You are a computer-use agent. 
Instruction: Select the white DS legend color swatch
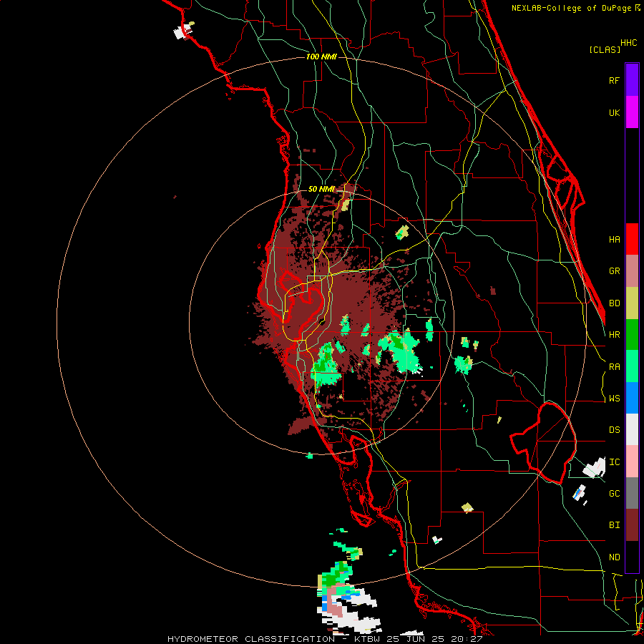632,429
